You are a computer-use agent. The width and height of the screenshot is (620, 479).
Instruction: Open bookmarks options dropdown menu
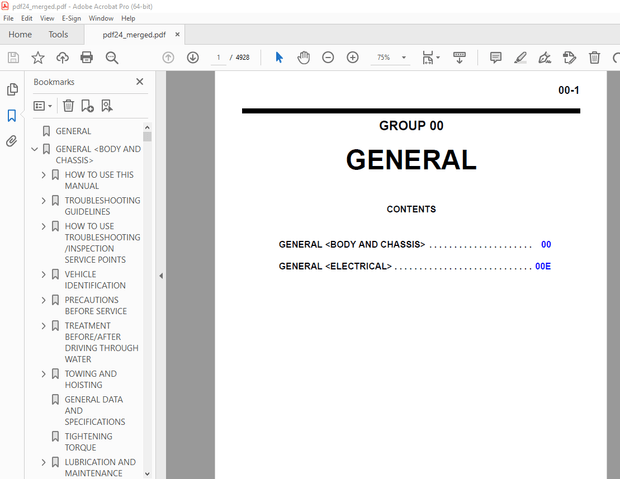pos(43,106)
